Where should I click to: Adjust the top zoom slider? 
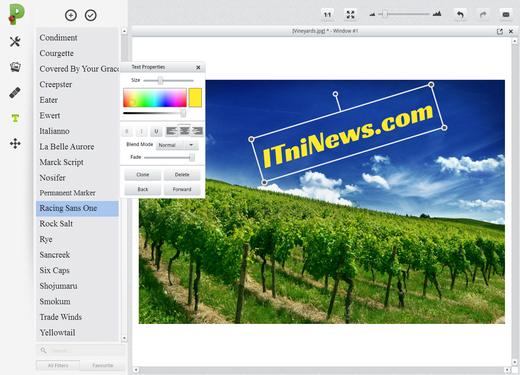point(385,14)
